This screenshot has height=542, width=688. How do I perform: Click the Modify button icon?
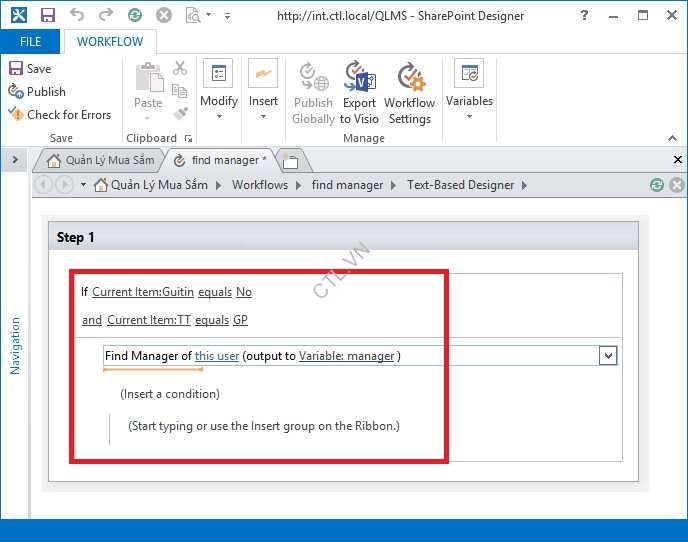pos(218,76)
